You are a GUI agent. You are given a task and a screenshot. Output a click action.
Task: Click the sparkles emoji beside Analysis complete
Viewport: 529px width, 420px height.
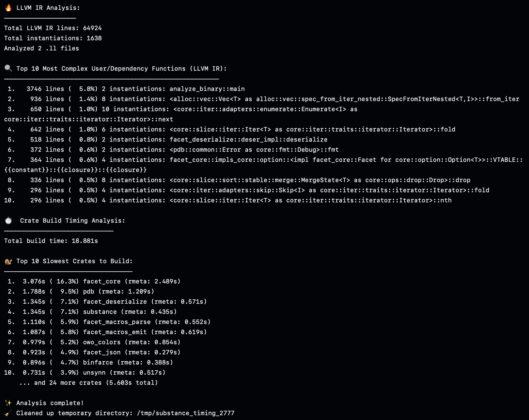pyautogui.click(x=8, y=403)
